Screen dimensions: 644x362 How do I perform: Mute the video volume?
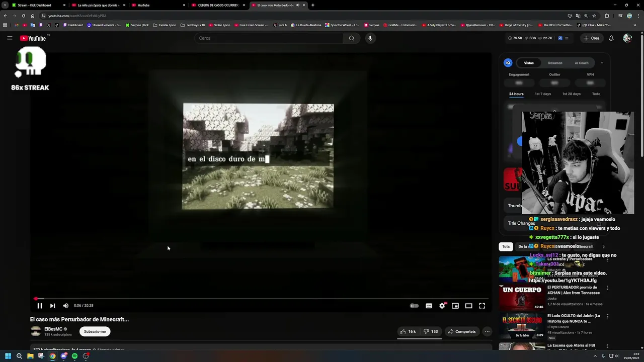click(x=65, y=306)
